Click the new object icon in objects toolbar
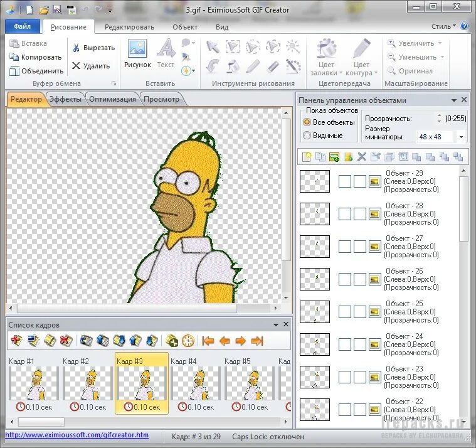 click(x=307, y=157)
